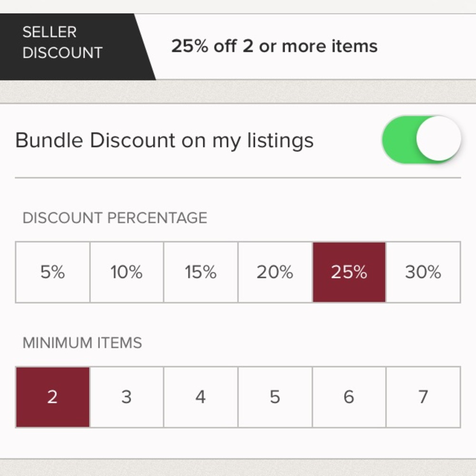Click the "25% off 2 or more items" summary
476x476 pixels.
(274, 47)
